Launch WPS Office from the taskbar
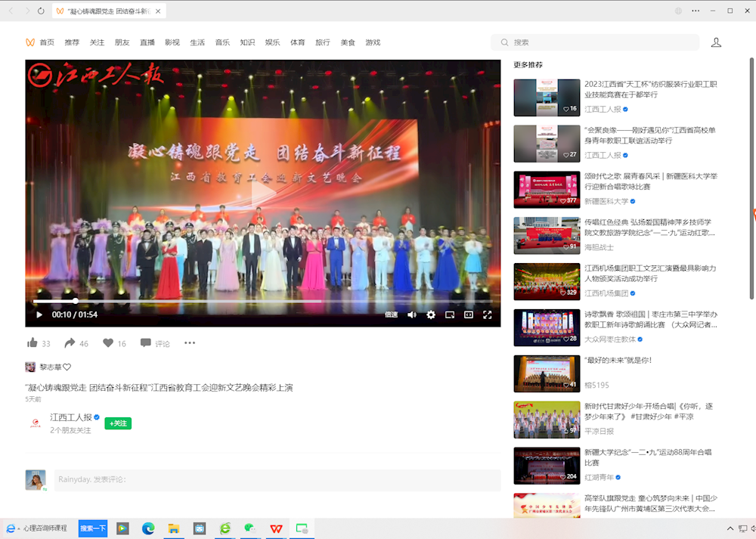Viewport: 756px width, 539px height. pos(276,529)
